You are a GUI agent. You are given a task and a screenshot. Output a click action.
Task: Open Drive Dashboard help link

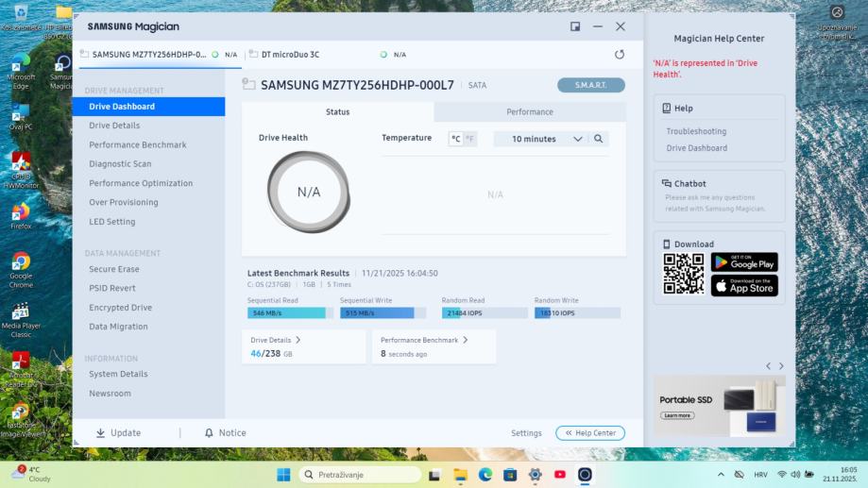697,148
